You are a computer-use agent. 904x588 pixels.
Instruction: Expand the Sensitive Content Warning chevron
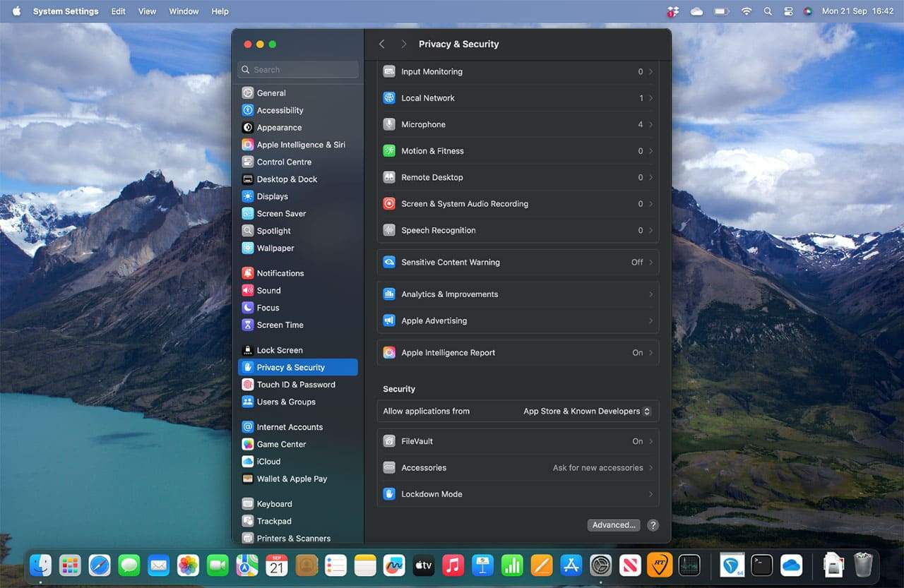point(650,262)
